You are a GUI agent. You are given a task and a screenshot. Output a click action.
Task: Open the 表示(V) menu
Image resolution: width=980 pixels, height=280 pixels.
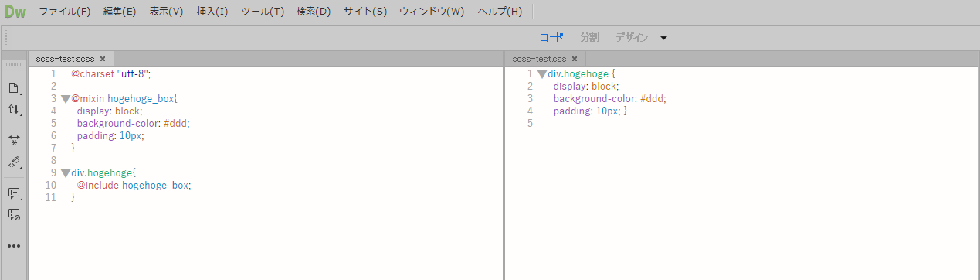(166, 12)
